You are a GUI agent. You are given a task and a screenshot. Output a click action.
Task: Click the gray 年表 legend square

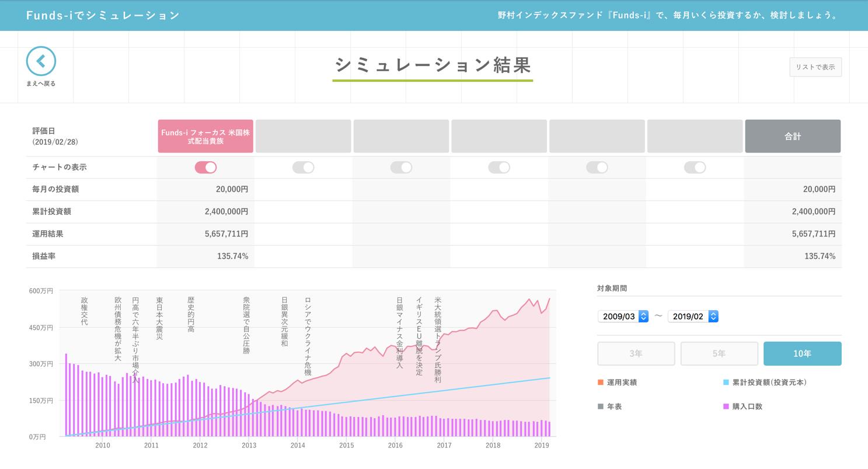(x=600, y=407)
